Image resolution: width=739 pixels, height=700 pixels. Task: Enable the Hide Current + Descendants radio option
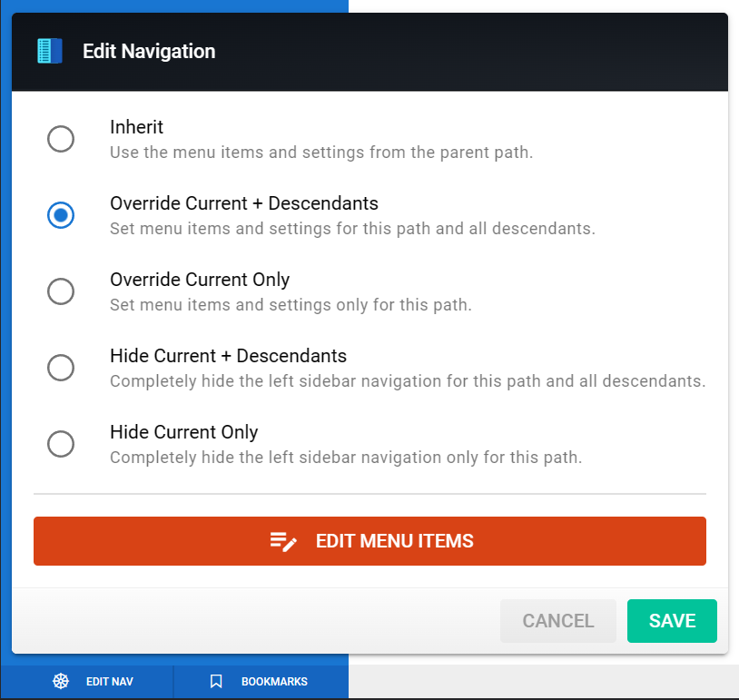pyautogui.click(x=61, y=368)
